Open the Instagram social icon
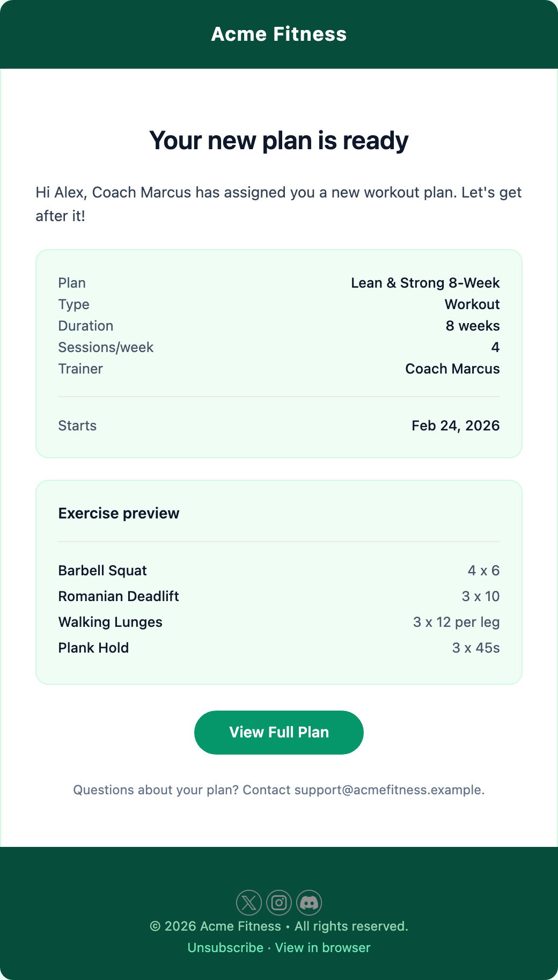 click(x=279, y=903)
